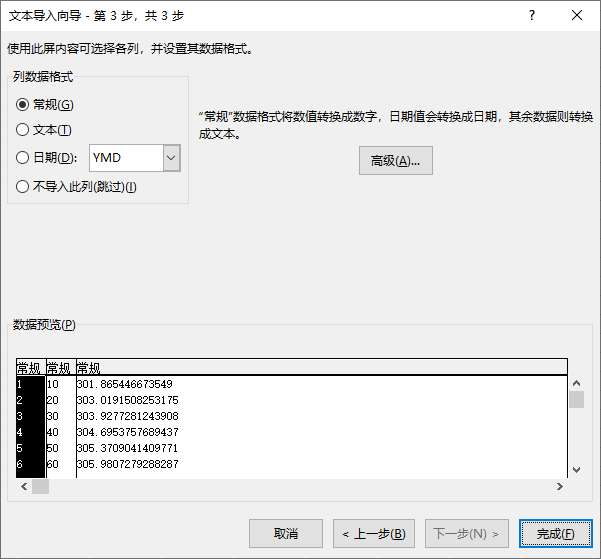Click preview value 301.865446673549
Image resolution: width=601 pixels, height=559 pixels.
click(125, 384)
